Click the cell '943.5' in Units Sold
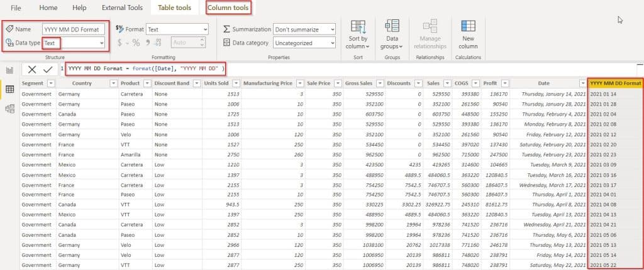The image size is (644, 270). (222, 204)
